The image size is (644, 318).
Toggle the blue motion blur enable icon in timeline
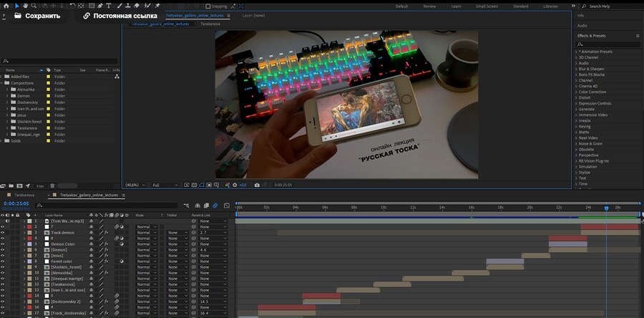(x=215, y=206)
